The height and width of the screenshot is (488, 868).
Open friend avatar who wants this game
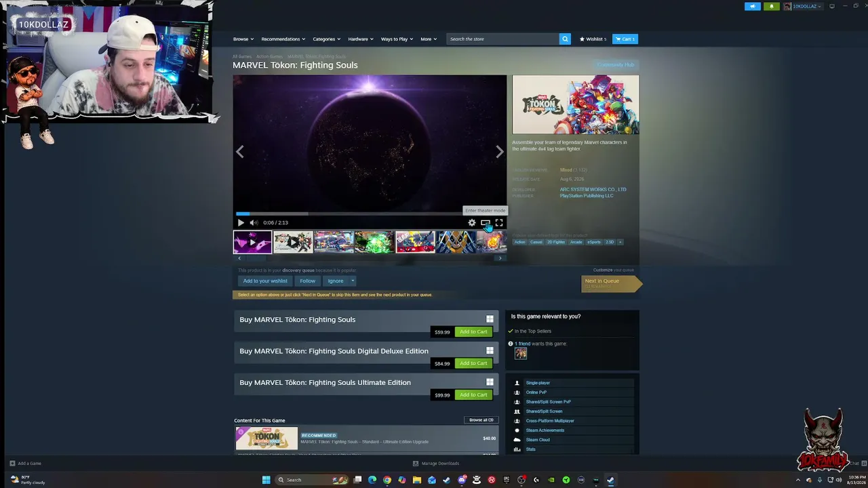521,353
